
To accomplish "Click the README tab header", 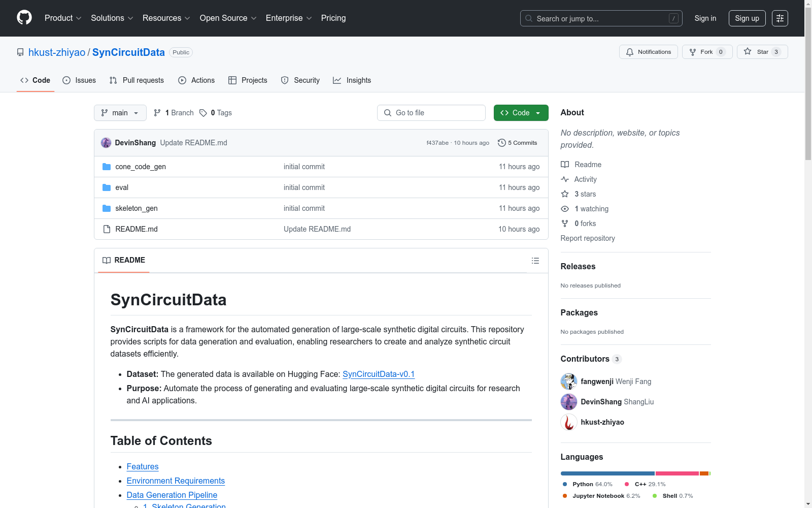I will tap(124, 260).
